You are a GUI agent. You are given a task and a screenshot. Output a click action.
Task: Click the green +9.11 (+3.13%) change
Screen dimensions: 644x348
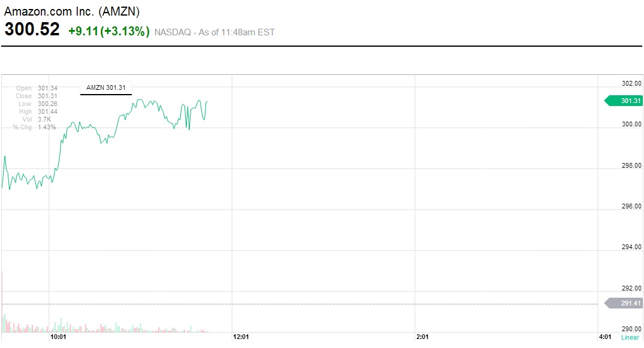click(108, 31)
